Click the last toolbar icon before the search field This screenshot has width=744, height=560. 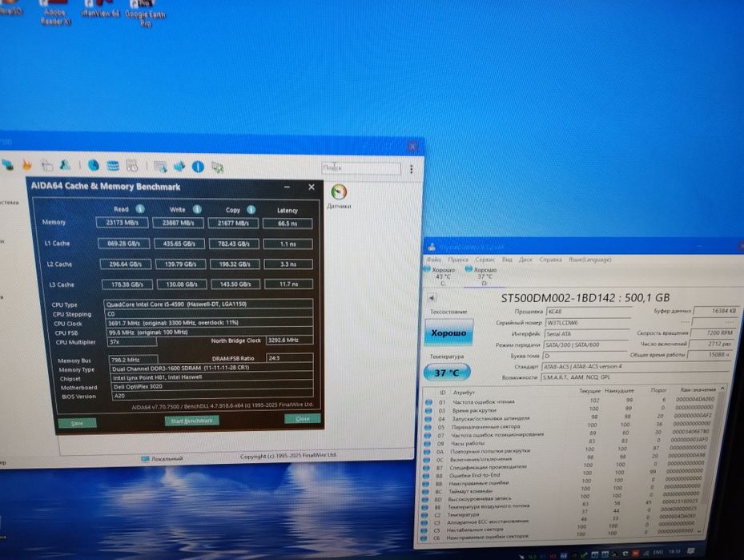(x=217, y=167)
